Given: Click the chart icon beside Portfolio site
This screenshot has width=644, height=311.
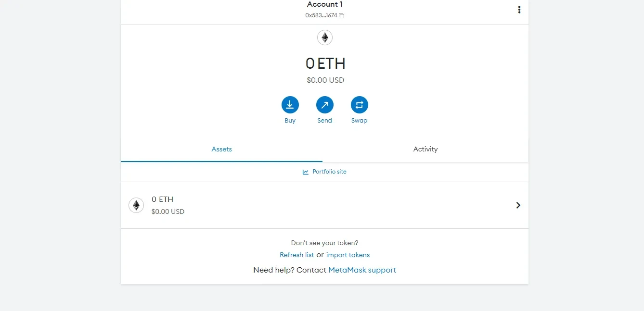Looking at the screenshot, I should pyautogui.click(x=306, y=172).
